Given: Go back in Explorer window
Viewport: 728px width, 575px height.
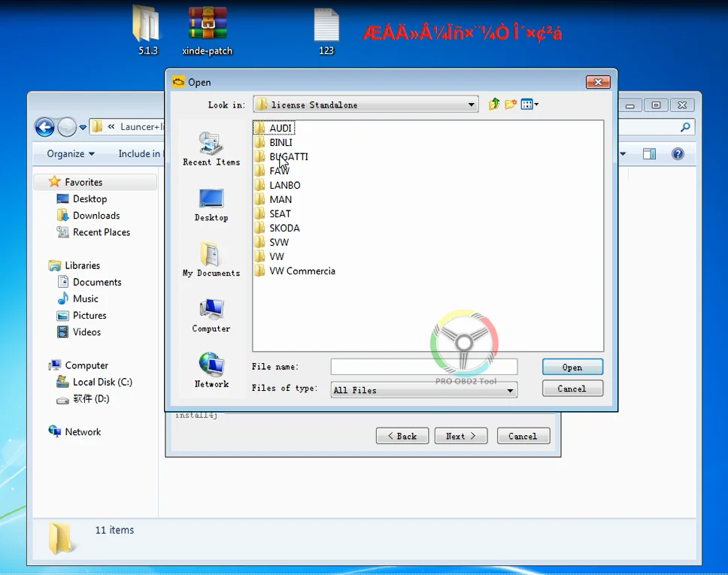Looking at the screenshot, I should coord(44,127).
